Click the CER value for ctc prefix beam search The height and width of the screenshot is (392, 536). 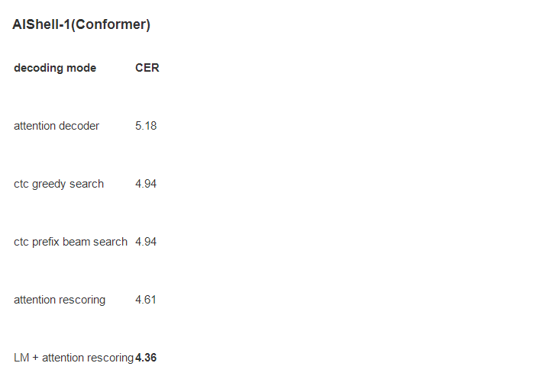(x=146, y=242)
